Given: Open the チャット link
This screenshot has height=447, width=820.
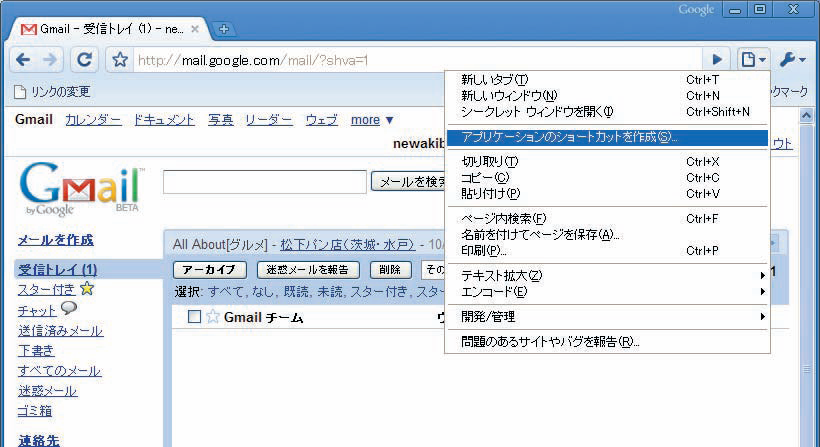Looking at the screenshot, I should (x=37, y=311).
